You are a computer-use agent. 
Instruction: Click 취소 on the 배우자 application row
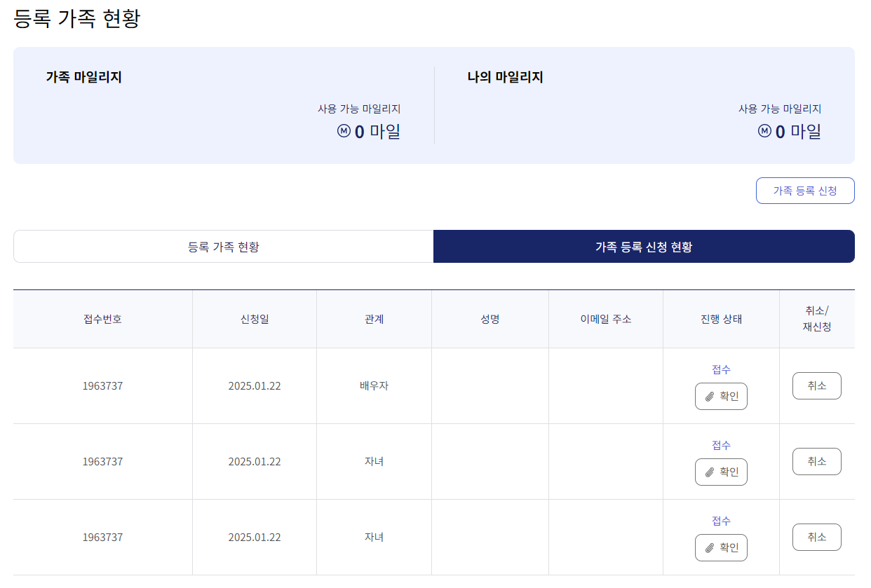pyautogui.click(x=816, y=385)
